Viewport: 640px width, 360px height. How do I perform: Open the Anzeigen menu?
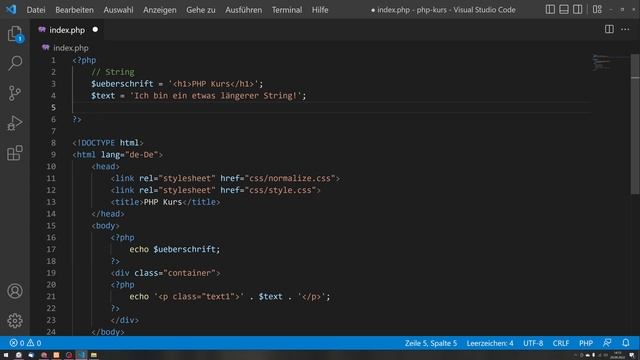pos(160,9)
